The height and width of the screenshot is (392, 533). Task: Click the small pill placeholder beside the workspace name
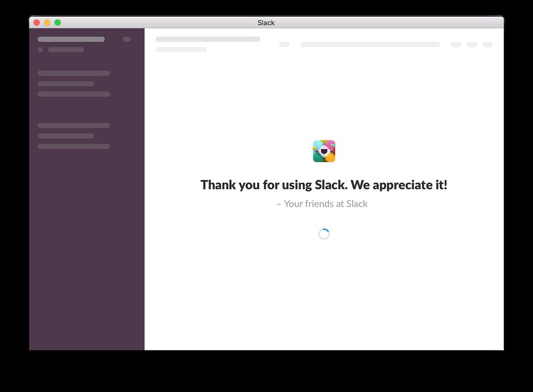coord(127,39)
